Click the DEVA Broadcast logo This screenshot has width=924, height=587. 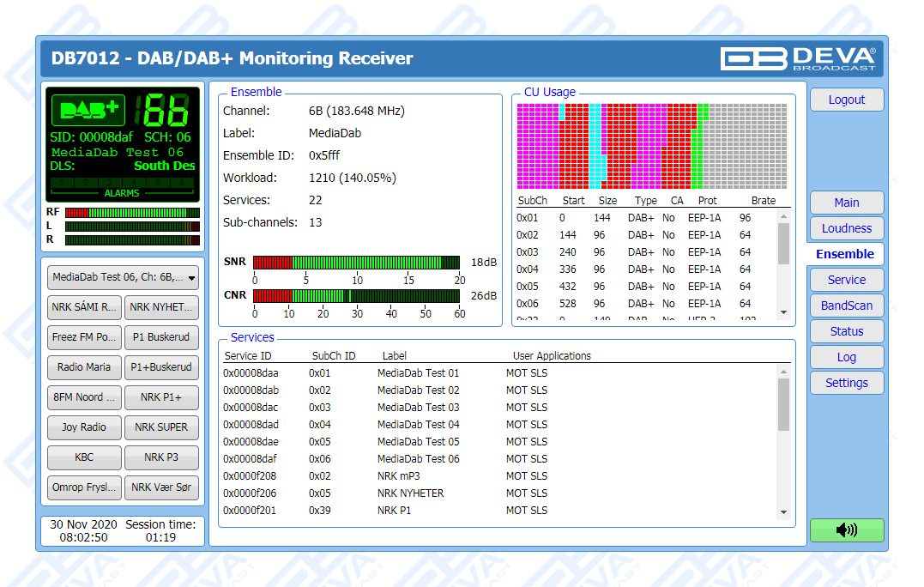coord(798,58)
